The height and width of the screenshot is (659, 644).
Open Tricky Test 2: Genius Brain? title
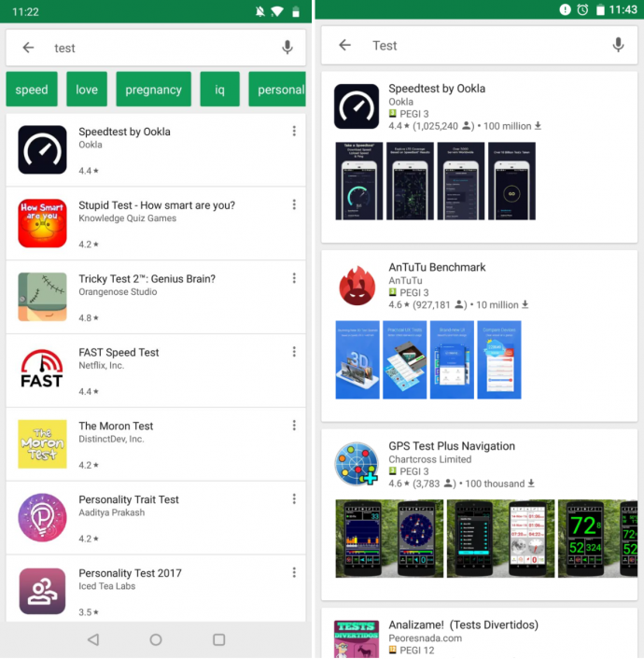[x=147, y=279]
